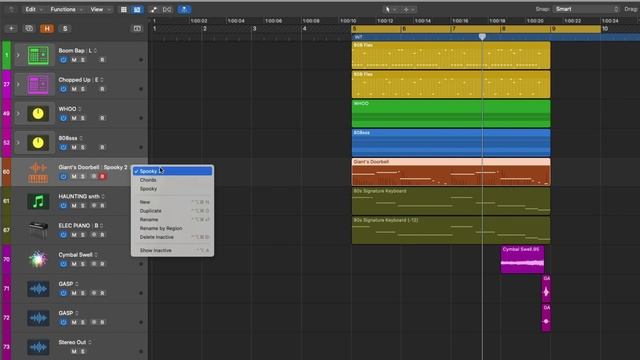The width and height of the screenshot is (640, 360).
Task: Toggle power on the WHOO track
Action: click(x=63, y=118)
